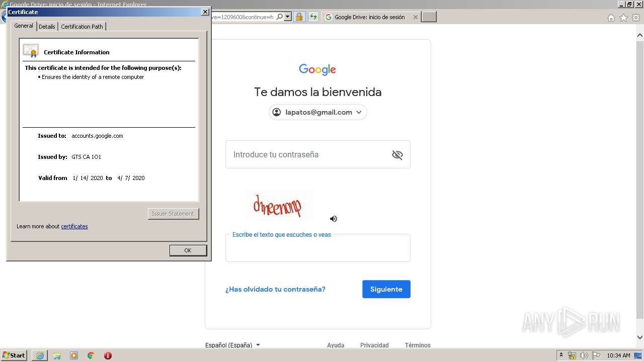Show hidden tray icons arrow

tap(561, 355)
